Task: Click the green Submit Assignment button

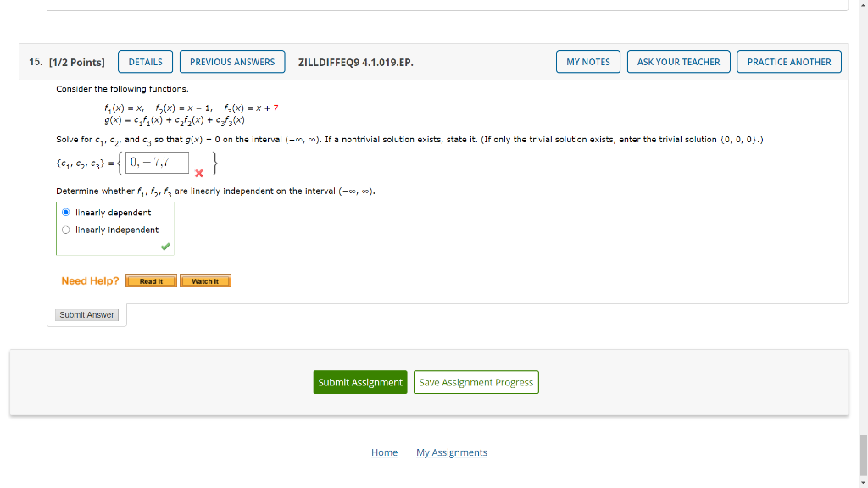Action: pyautogui.click(x=359, y=382)
